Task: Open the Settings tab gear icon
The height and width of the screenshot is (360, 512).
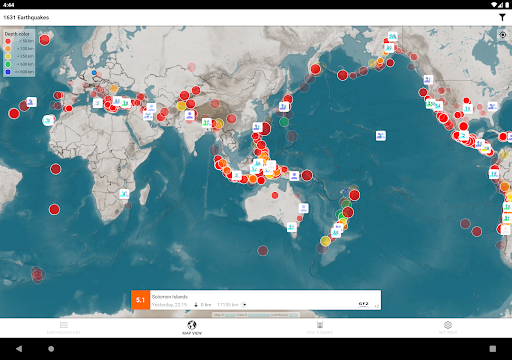Action: [448, 325]
